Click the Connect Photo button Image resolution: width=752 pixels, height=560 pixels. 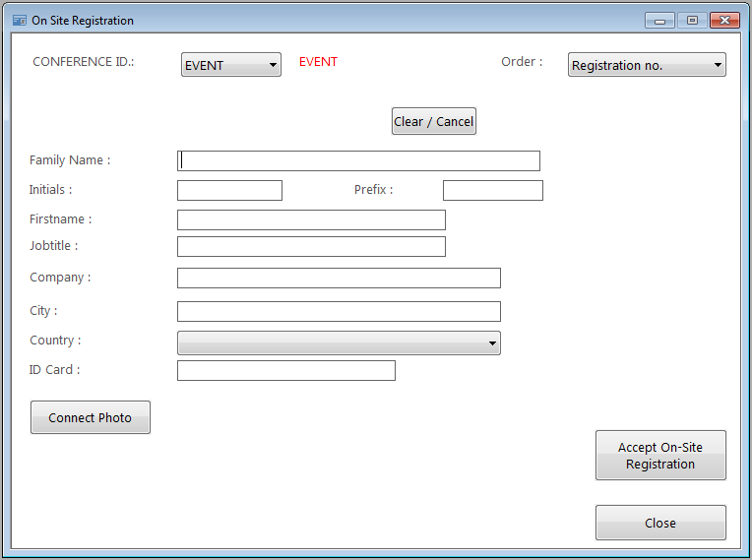(91, 417)
